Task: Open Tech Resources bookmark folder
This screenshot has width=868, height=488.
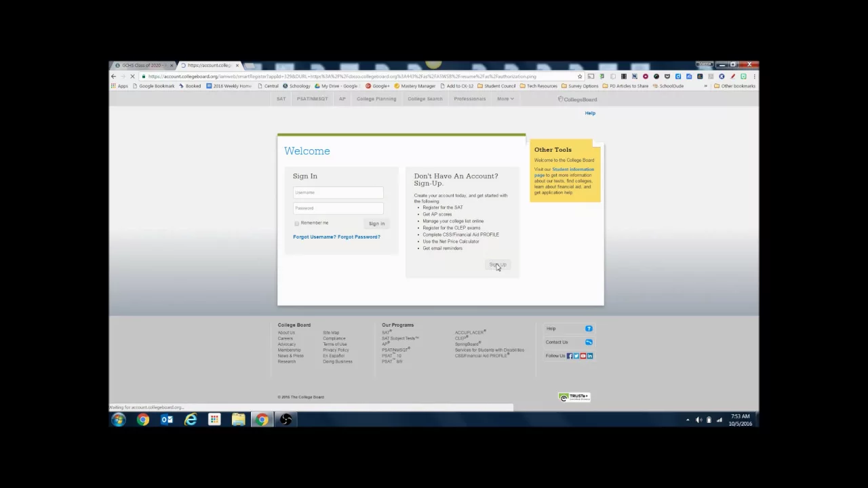Action: 539,86
